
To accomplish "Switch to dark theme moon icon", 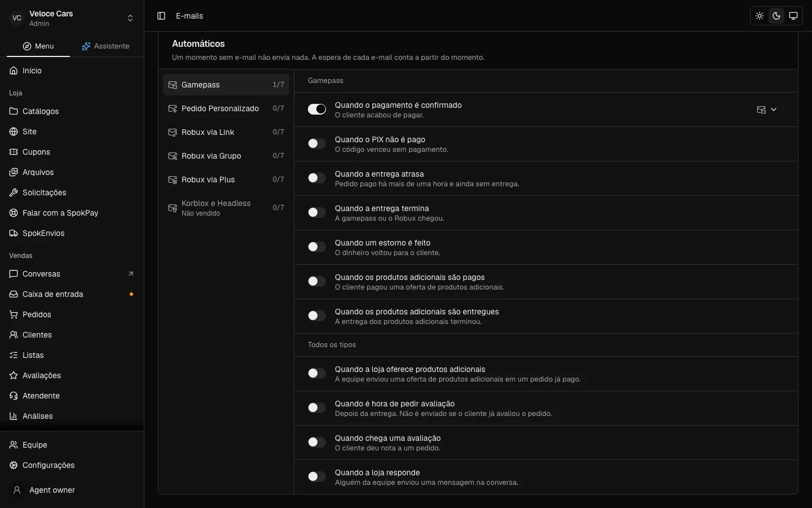I will tap(776, 16).
